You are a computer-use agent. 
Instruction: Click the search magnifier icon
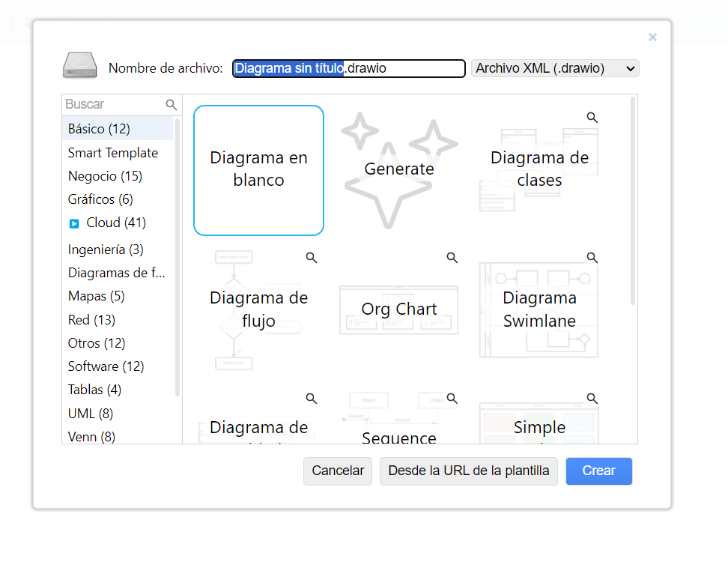[x=172, y=105]
